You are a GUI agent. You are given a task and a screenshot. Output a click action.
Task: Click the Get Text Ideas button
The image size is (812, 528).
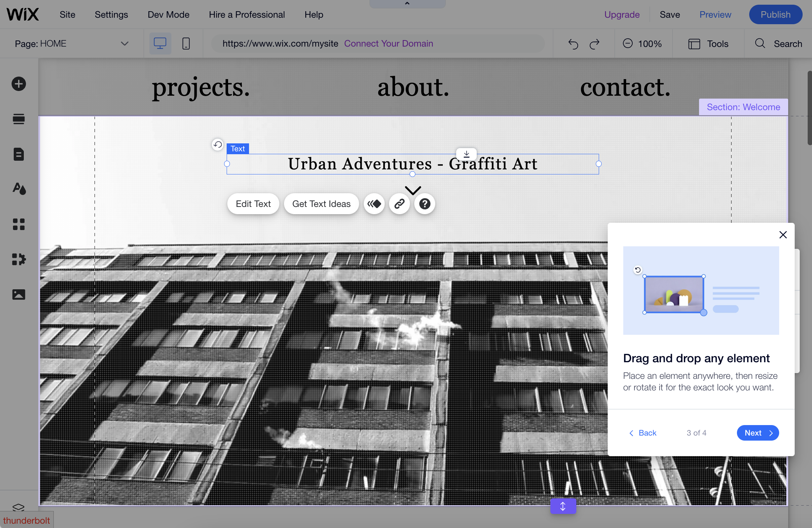coord(321,204)
